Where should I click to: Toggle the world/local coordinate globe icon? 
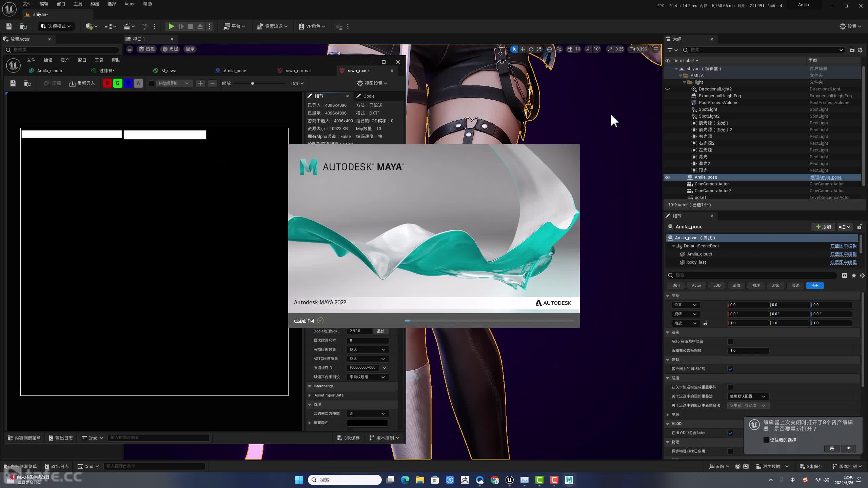[549, 49]
